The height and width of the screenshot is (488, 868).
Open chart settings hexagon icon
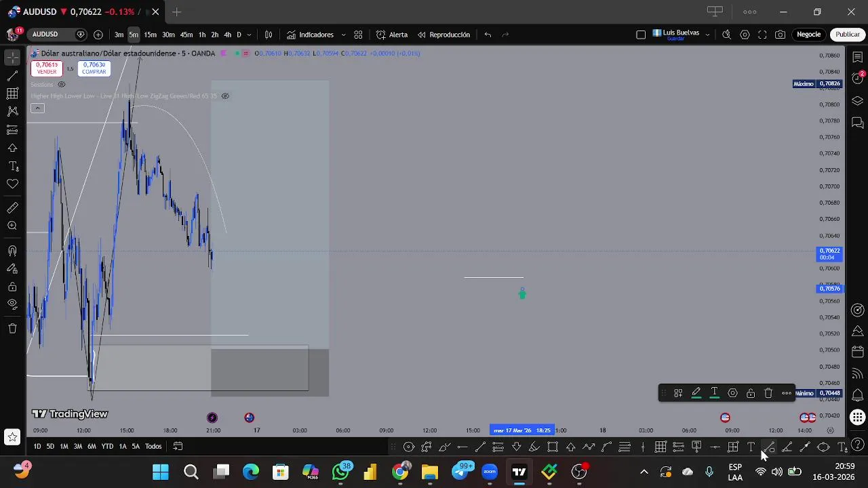pyautogui.click(x=745, y=35)
